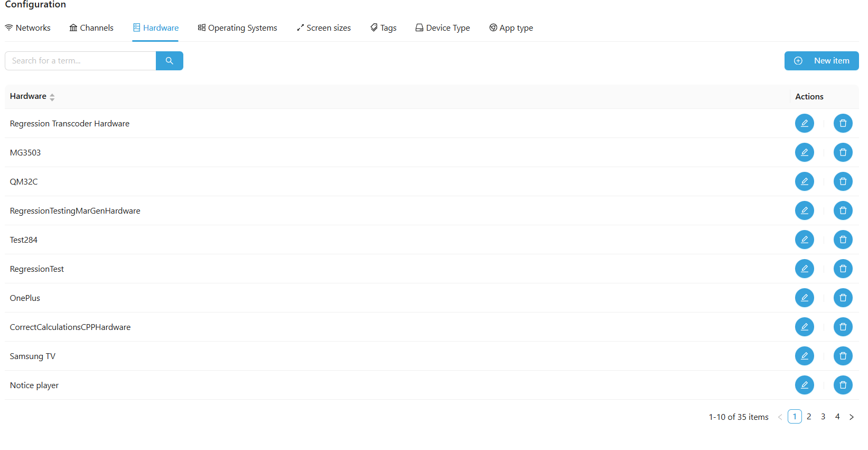Edit the Notice player entry
The width and height of the screenshot is (868, 450).
pyautogui.click(x=804, y=385)
